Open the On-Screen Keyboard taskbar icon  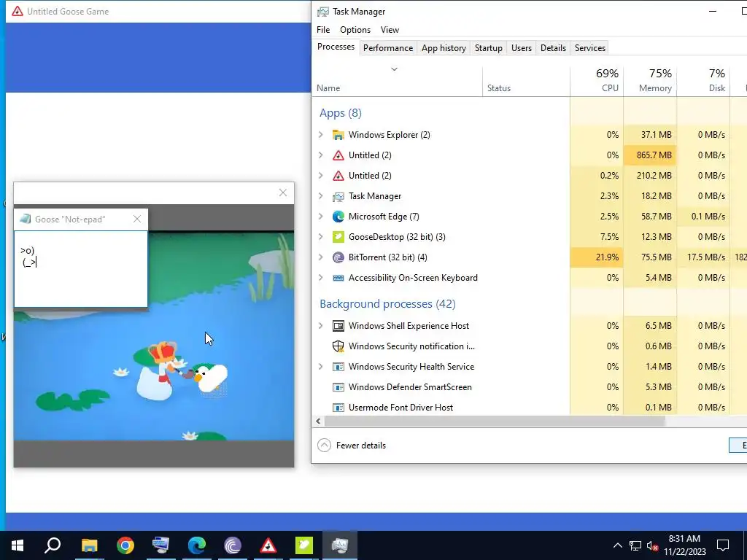pos(161,545)
